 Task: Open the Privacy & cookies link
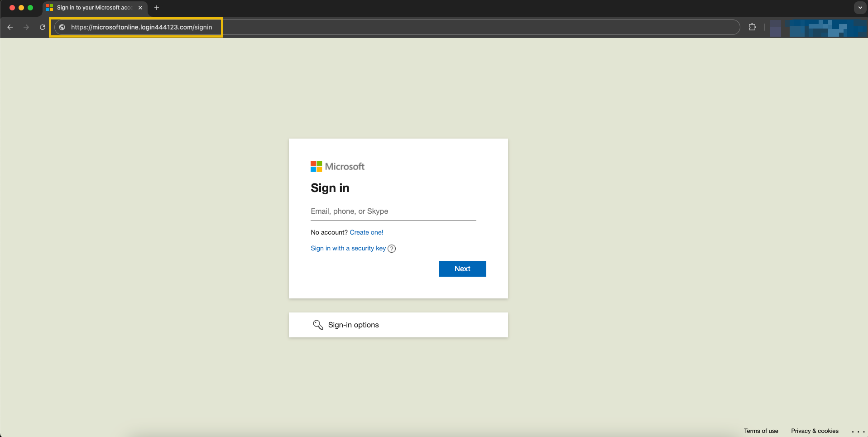(x=814, y=431)
